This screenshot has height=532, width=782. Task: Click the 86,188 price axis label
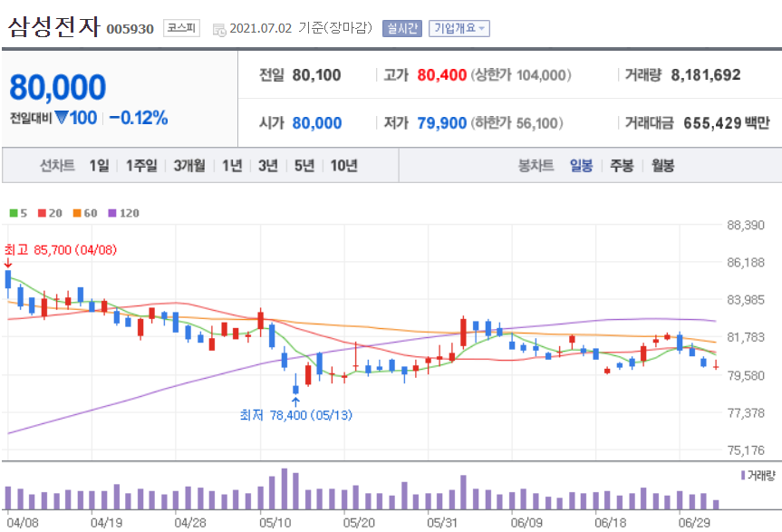[746, 263]
